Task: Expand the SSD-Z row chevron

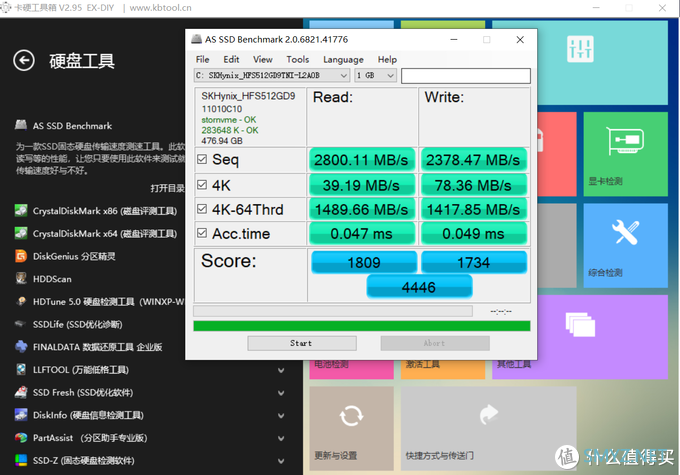Action: pos(281,461)
